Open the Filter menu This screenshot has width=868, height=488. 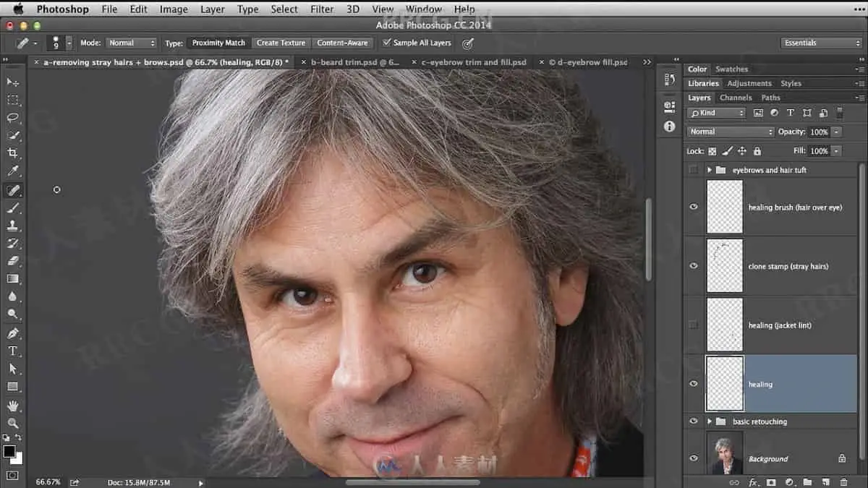(323, 9)
